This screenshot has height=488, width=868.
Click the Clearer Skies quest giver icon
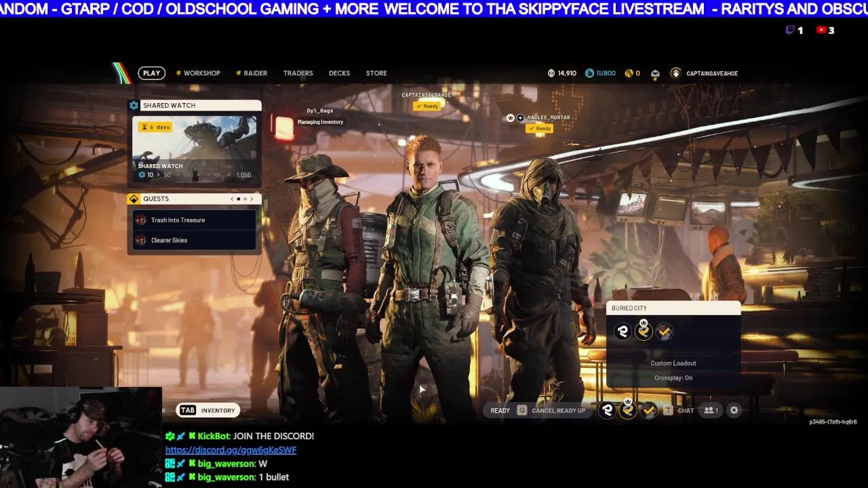coord(140,240)
